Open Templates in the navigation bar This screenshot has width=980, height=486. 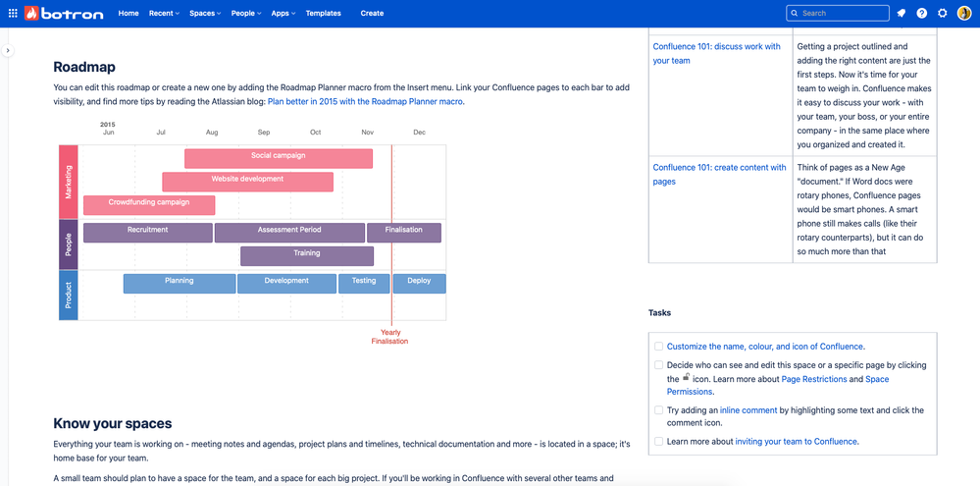[x=323, y=13]
